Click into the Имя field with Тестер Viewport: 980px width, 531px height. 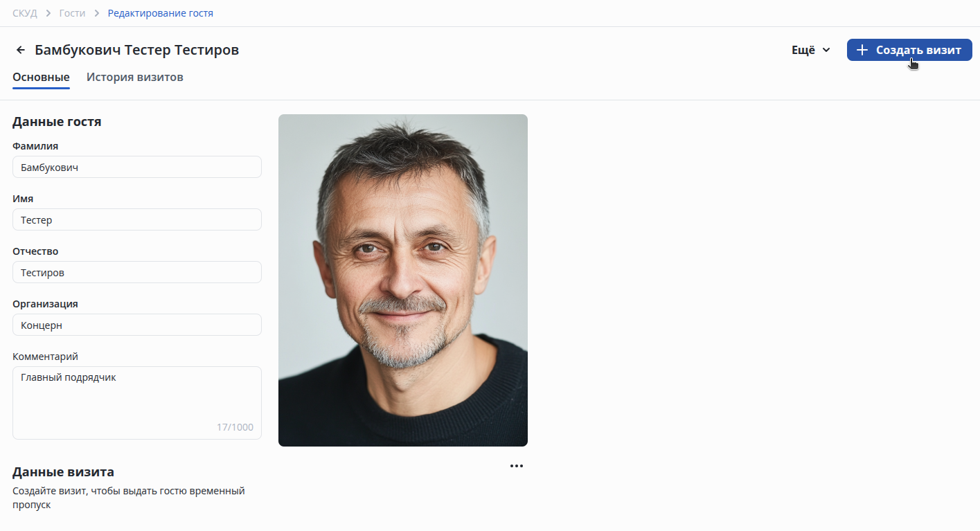pos(137,219)
